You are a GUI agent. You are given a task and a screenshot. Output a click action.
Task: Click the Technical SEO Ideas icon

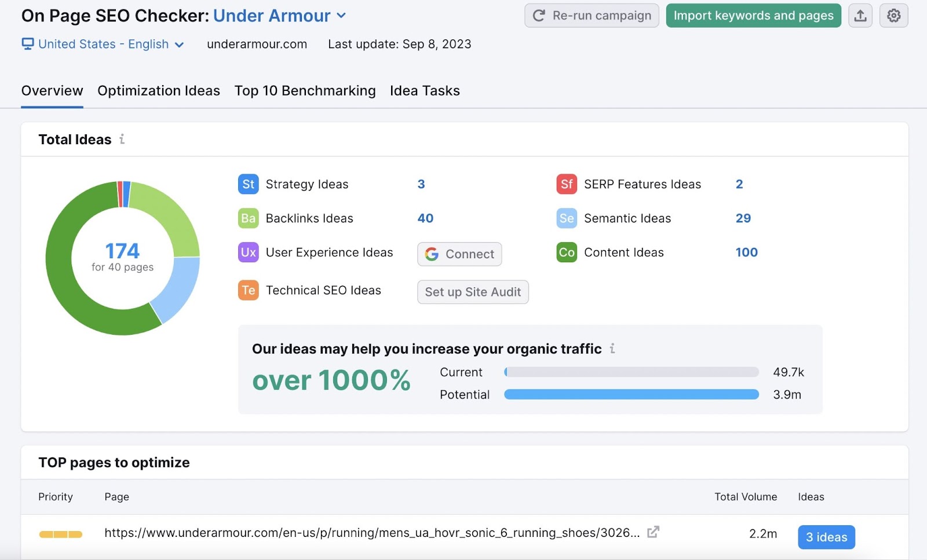(248, 290)
